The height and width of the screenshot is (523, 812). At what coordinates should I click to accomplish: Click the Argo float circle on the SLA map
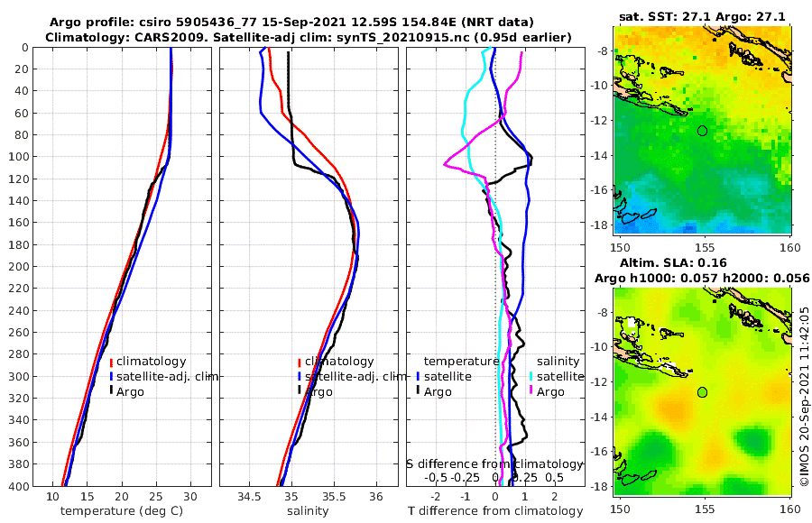pos(702,392)
